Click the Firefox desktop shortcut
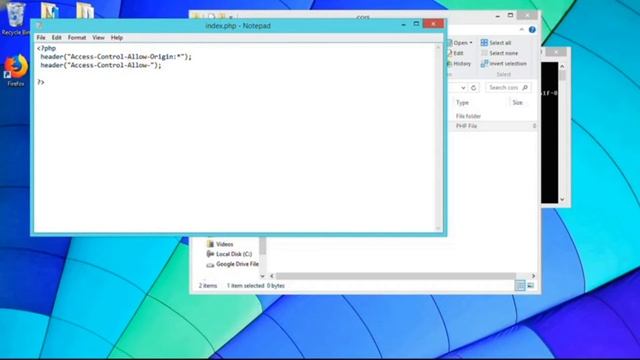The width and height of the screenshot is (640, 360). pyautogui.click(x=16, y=70)
